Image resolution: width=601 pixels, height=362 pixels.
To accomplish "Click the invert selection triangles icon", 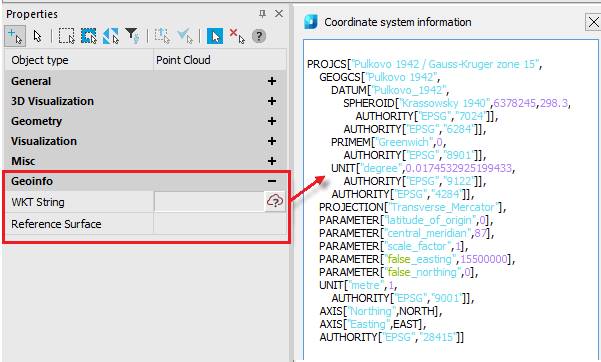I will pyautogui.click(x=111, y=36).
